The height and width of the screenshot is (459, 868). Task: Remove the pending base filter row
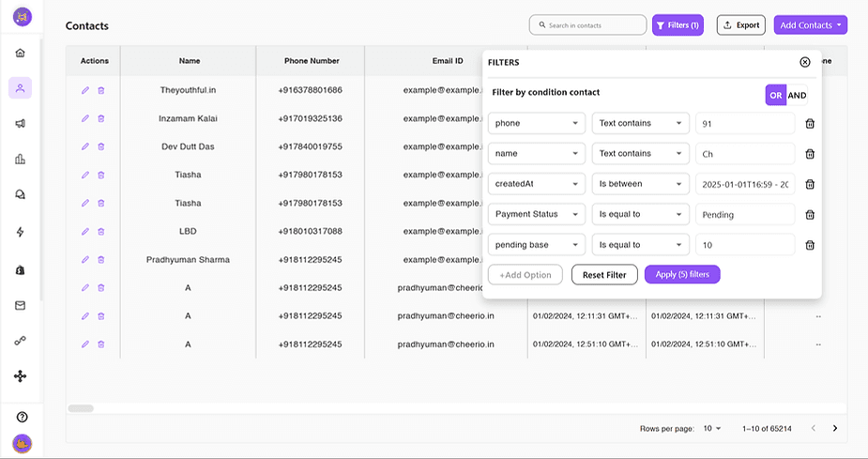click(810, 245)
